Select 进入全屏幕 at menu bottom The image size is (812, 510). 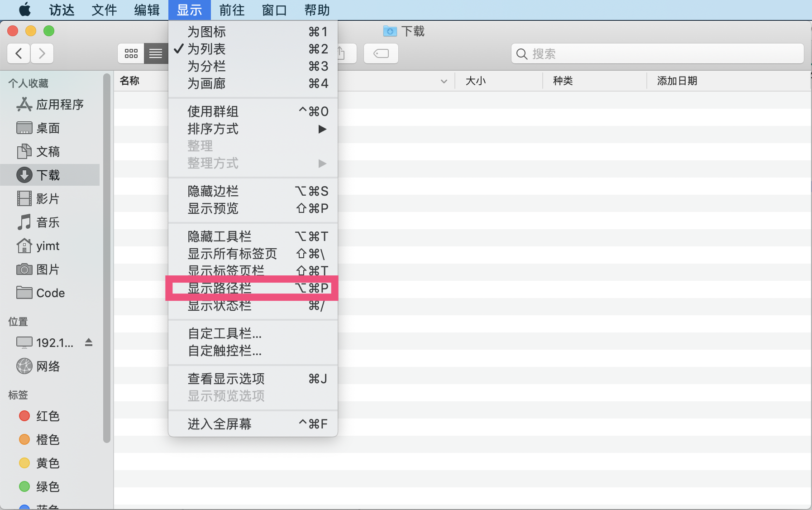pyautogui.click(x=219, y=424)
